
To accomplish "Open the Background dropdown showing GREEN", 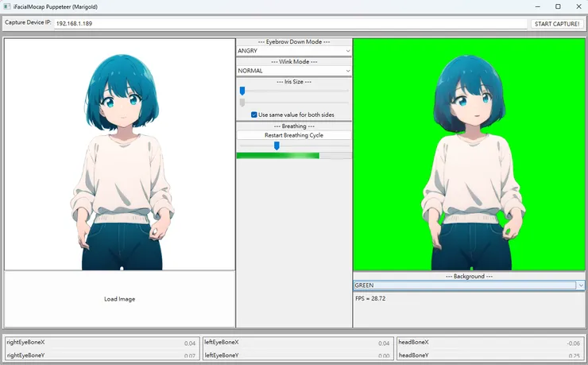I will click(469, 285).
